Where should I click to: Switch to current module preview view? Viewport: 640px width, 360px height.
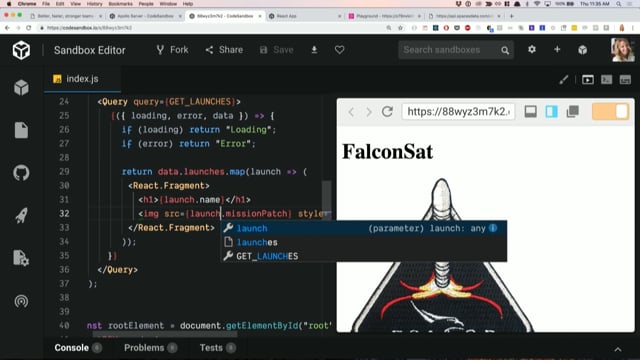point(588,80)
